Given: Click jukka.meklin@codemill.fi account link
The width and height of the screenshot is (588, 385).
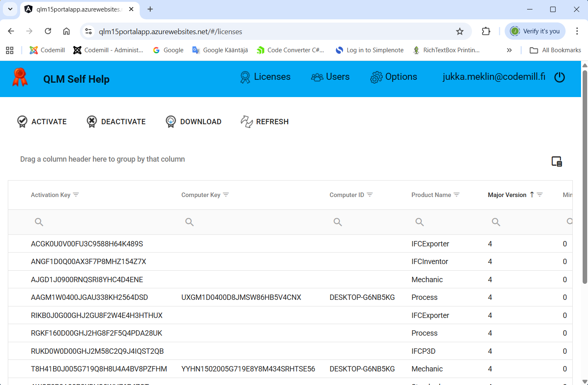Looking at the screenshot, I should 494,77.
